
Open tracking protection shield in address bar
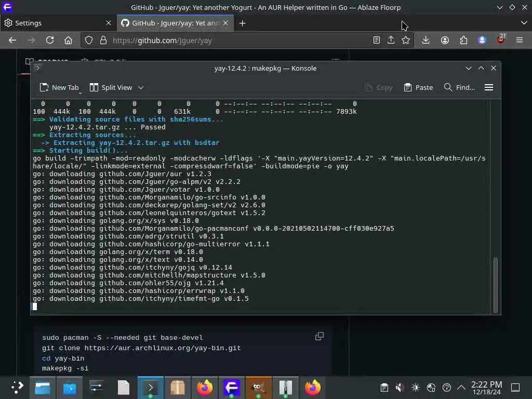click(x=89, y=41)
